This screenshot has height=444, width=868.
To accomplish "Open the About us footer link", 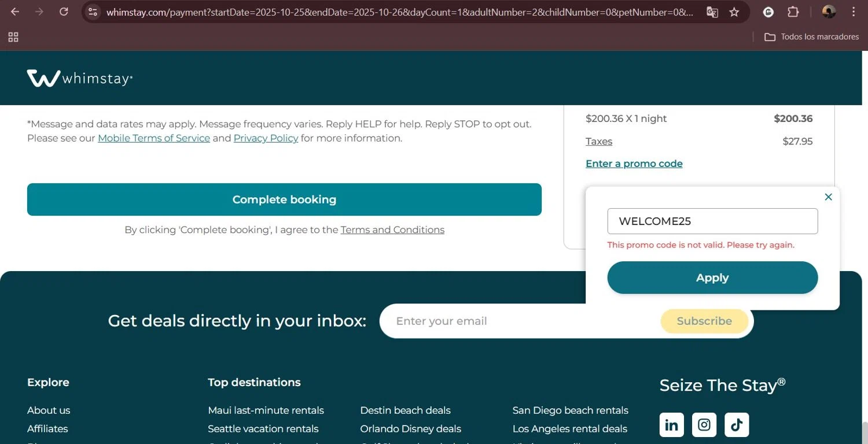I will 49,410.
